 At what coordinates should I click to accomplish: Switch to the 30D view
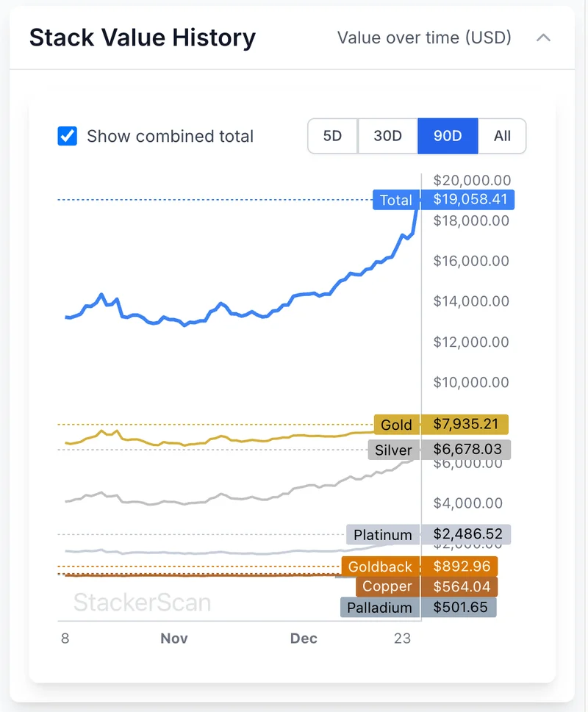point(387,136)
